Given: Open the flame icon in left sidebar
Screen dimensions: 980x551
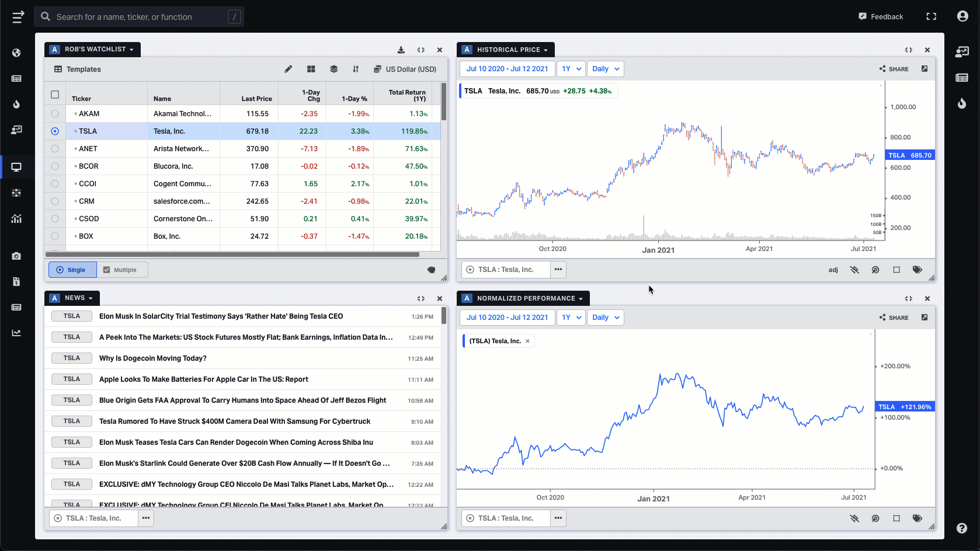Looking at the screenshot, I should pyautogui.click(x=16, y=104).
